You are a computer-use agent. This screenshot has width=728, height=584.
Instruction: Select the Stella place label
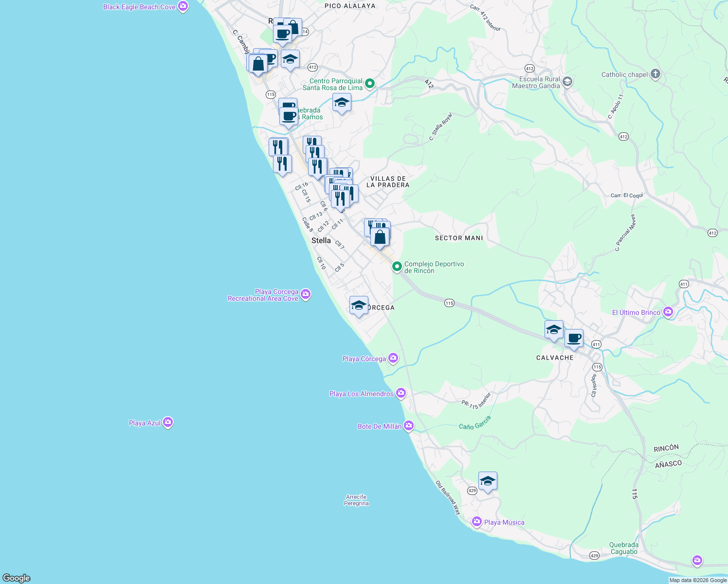point(321,240)
